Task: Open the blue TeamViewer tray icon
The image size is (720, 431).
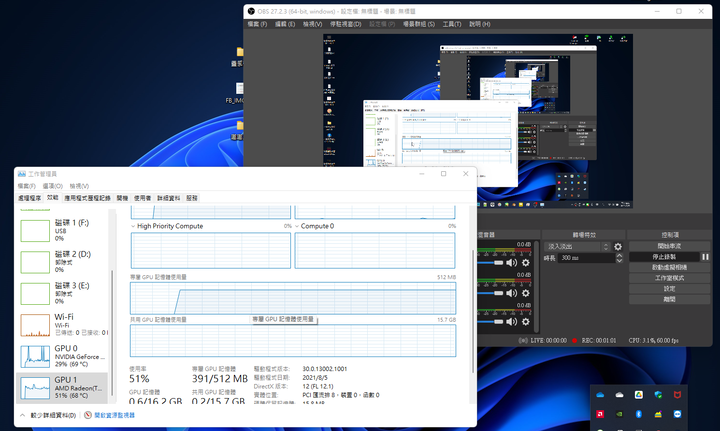Action: [677, 414]
